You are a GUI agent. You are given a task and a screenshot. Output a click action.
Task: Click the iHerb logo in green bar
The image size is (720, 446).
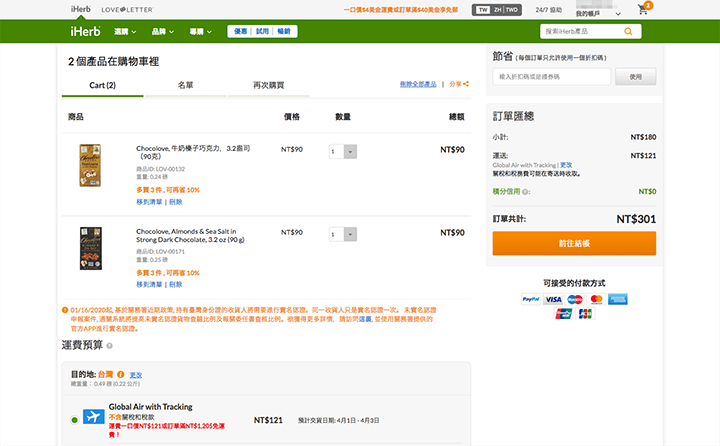coord(85,31)
